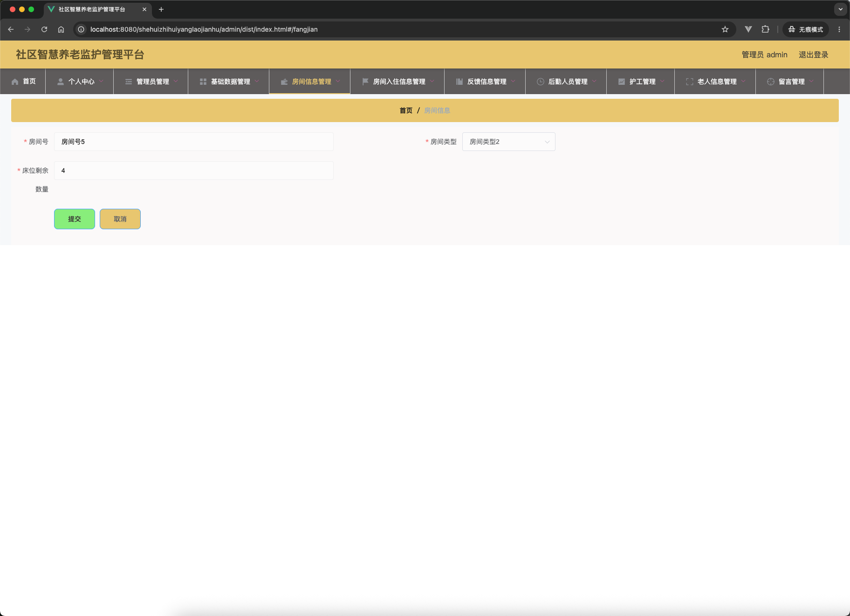Click the 无痕模式 incognito button
Viewport: 850px width, 616px height.
pyautogui.click(x=806, y=29)
